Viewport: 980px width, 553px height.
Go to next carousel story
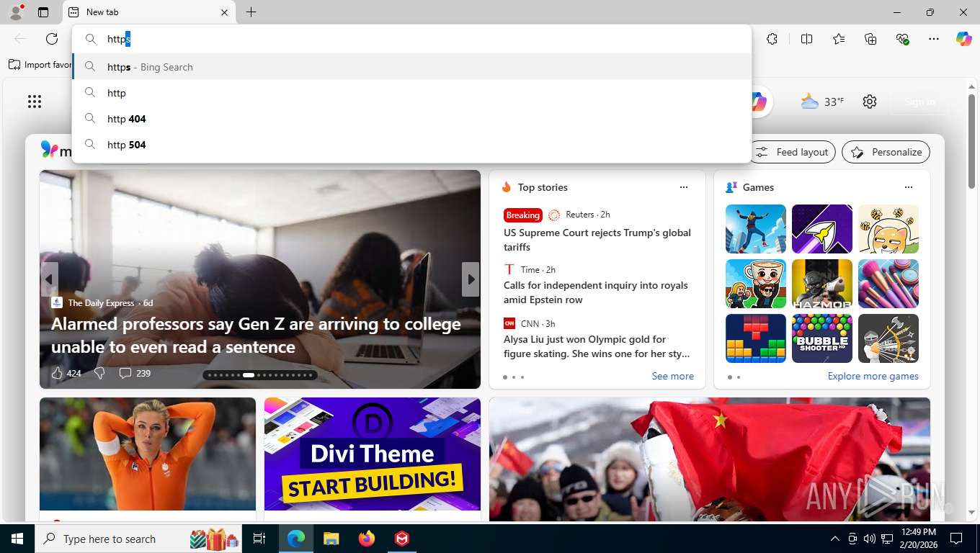click(471, 279)
